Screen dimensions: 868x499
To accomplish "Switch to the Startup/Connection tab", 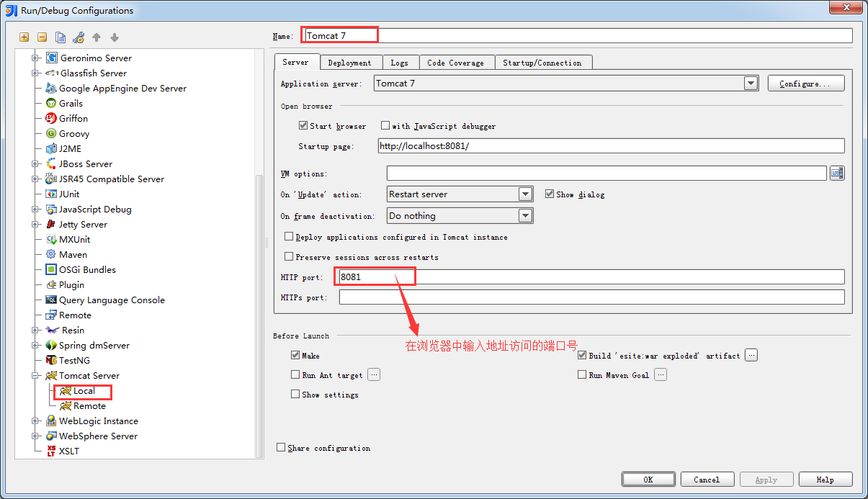I will tap(542, 63).
